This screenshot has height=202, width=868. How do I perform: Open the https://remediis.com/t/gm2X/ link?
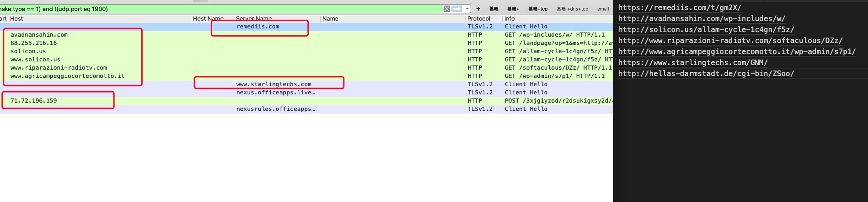(680, 8)
